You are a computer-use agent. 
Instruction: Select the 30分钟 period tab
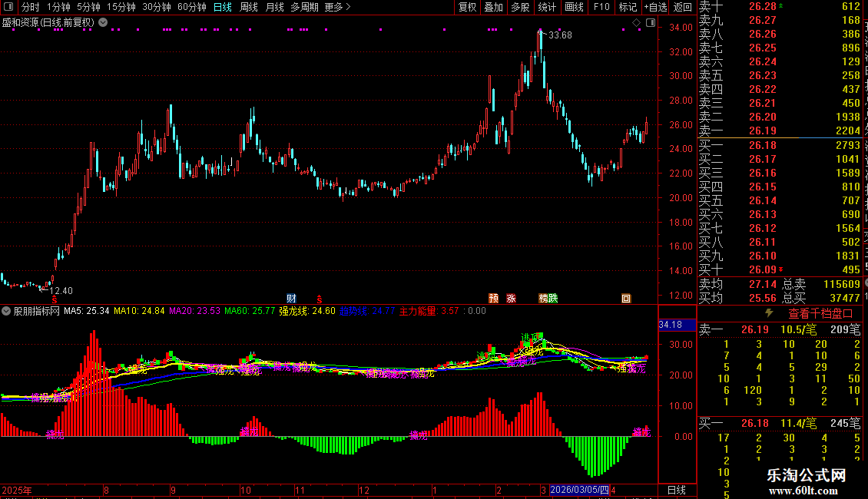[157, 7]
